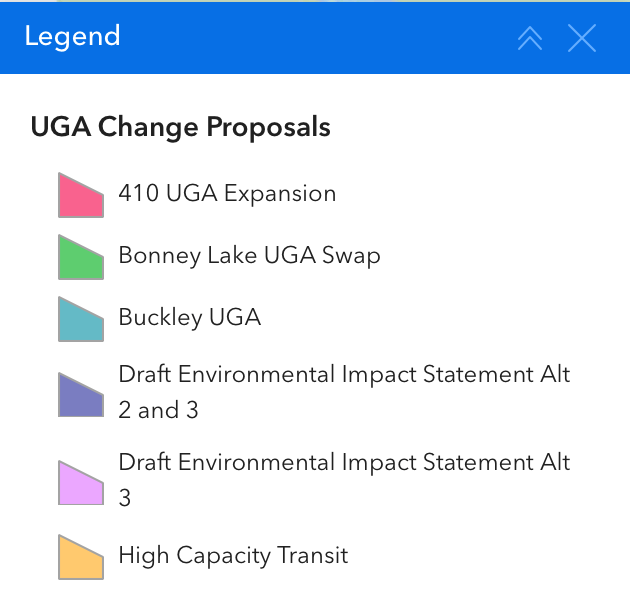630x598 pixels.
Task: Click the lavender Alt 3 legend symbol
Action: (81, 482)
